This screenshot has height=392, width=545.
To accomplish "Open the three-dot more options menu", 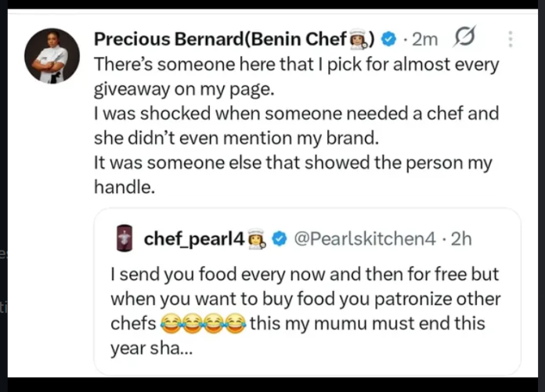I will point(511,38).
